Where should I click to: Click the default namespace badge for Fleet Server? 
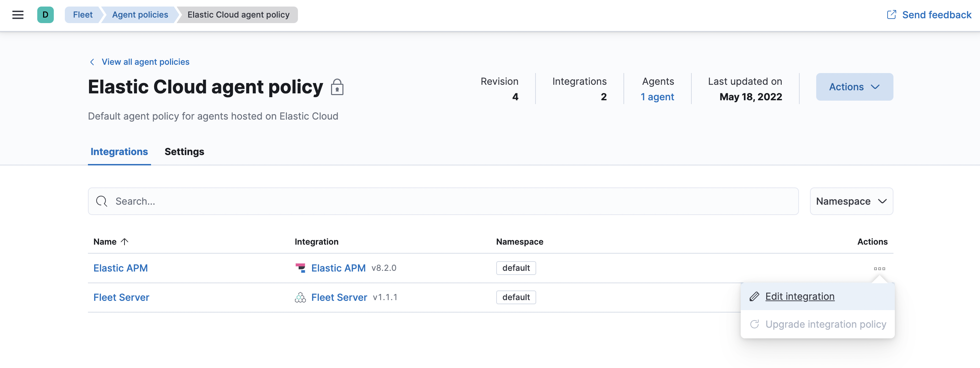516,297
